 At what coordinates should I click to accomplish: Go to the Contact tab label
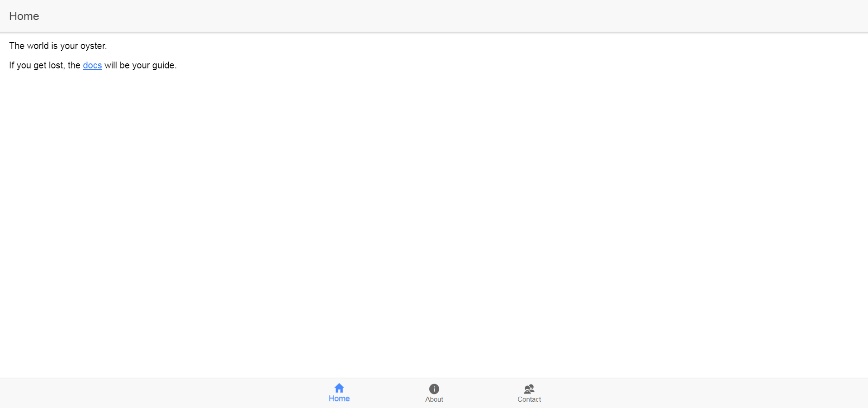[x=529, y=399]
